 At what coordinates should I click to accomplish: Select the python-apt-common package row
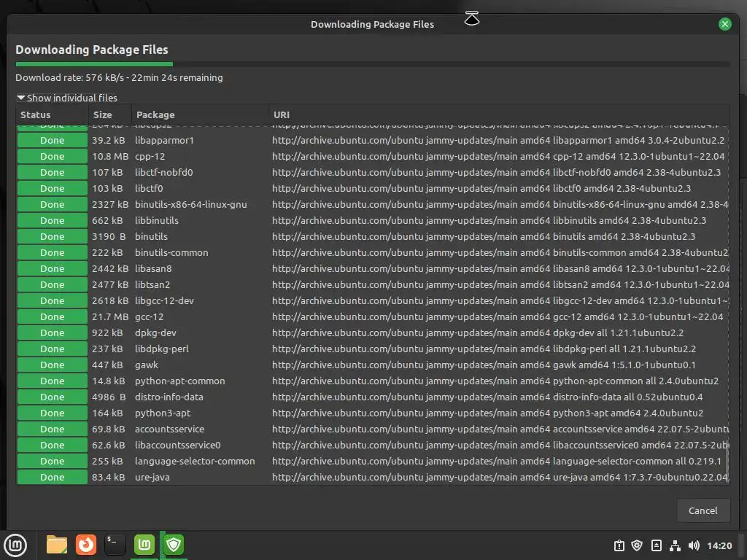tap(373, 381)
